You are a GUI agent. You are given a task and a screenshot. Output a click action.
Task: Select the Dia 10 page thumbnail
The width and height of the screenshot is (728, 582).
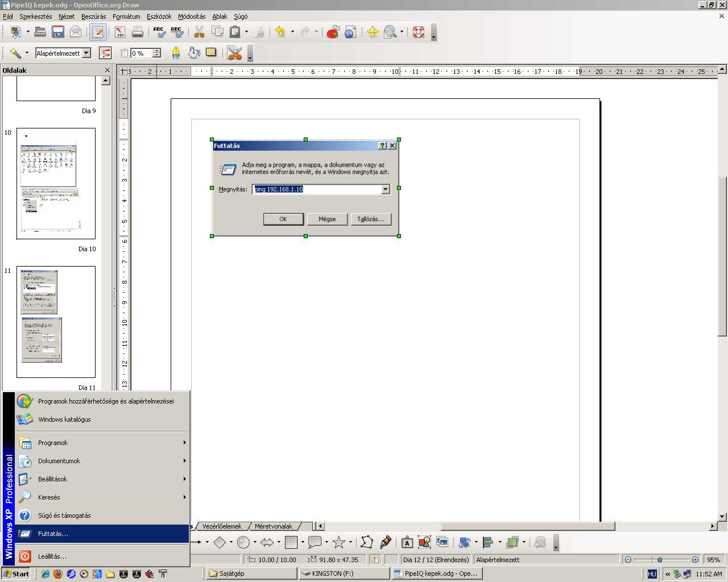tap(56, 184)
